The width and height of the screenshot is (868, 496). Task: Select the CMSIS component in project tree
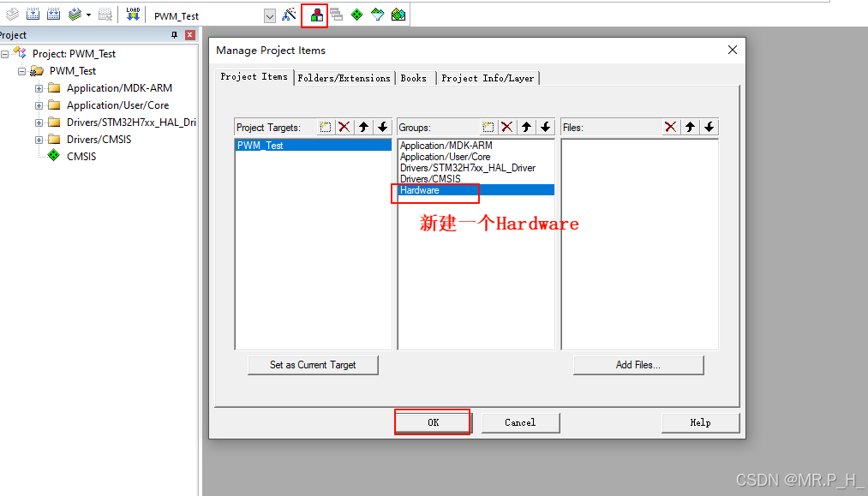pos(81,157)
